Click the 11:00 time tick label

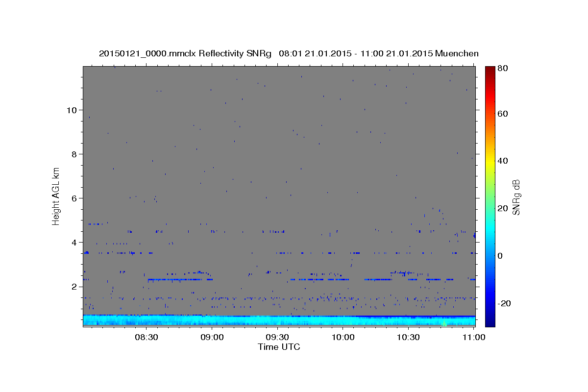473,337
